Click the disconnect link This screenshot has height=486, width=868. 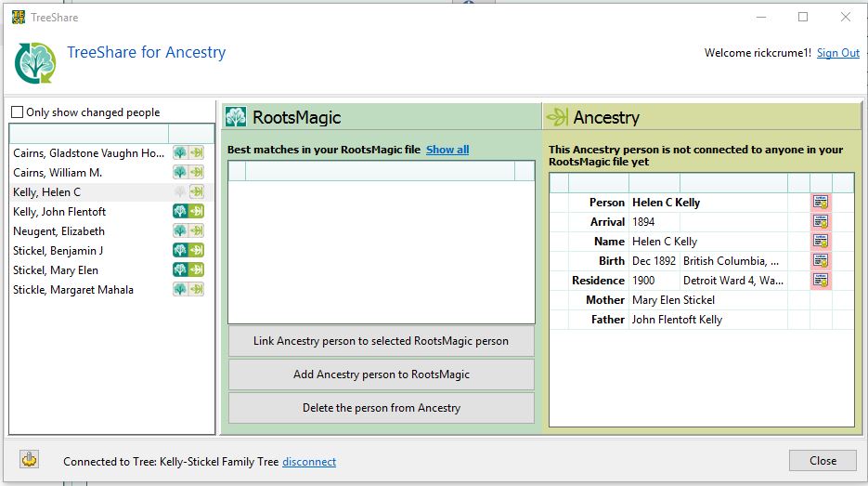309,462
